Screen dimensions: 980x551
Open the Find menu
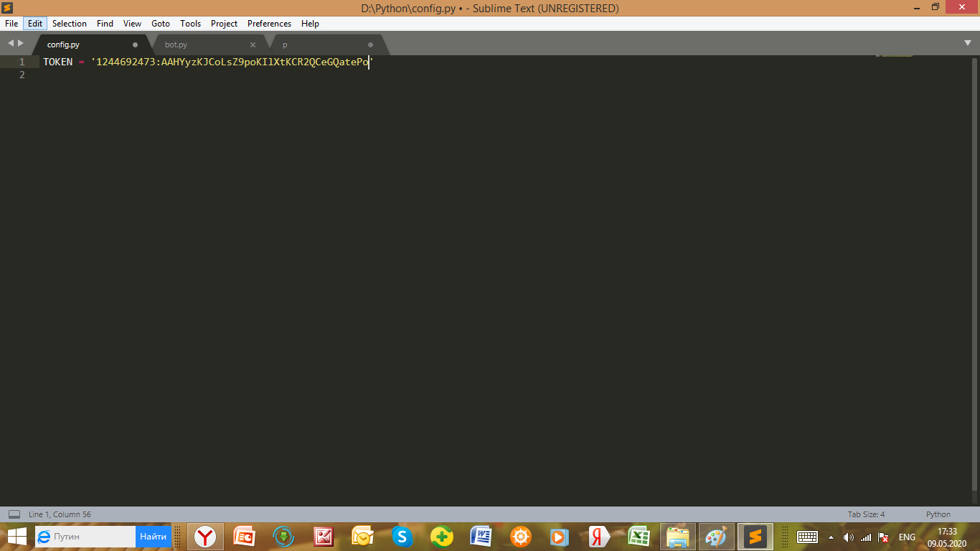click(105, 24)
